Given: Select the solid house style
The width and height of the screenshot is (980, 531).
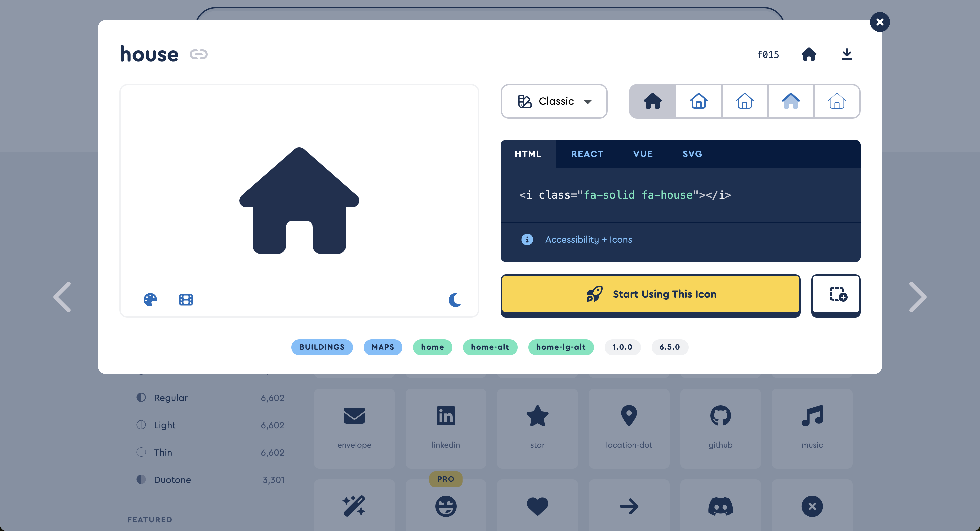Looking at the screenshot, I should coord(652,101).
